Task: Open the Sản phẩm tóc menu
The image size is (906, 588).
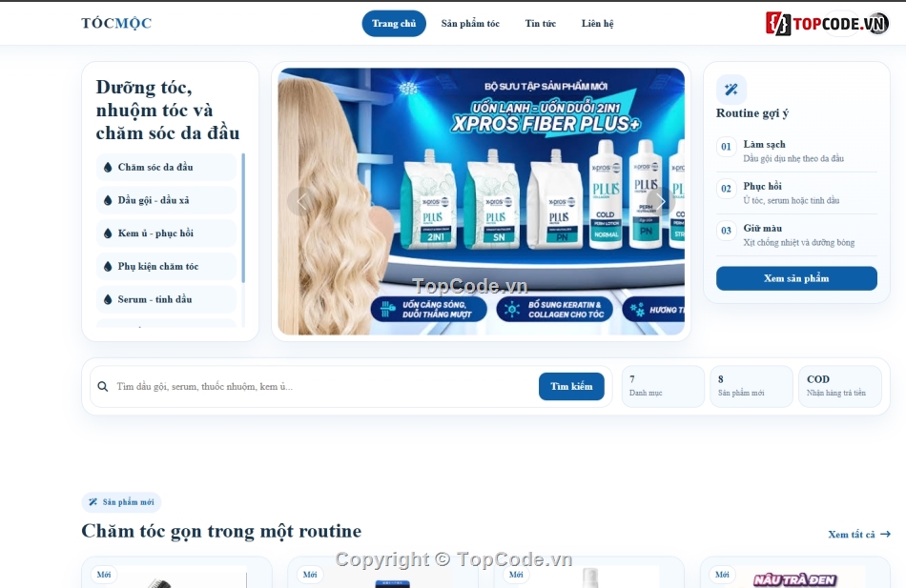Action: (470, 23)
